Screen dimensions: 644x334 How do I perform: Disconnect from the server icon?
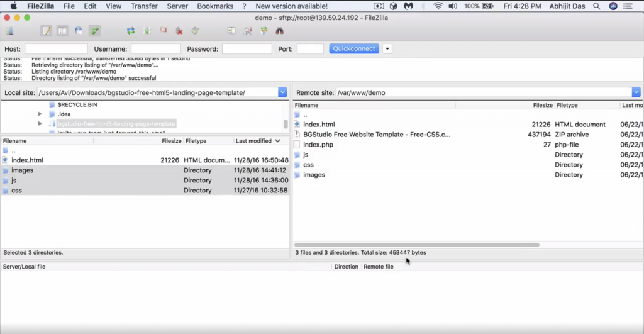(x=179, y=31)
